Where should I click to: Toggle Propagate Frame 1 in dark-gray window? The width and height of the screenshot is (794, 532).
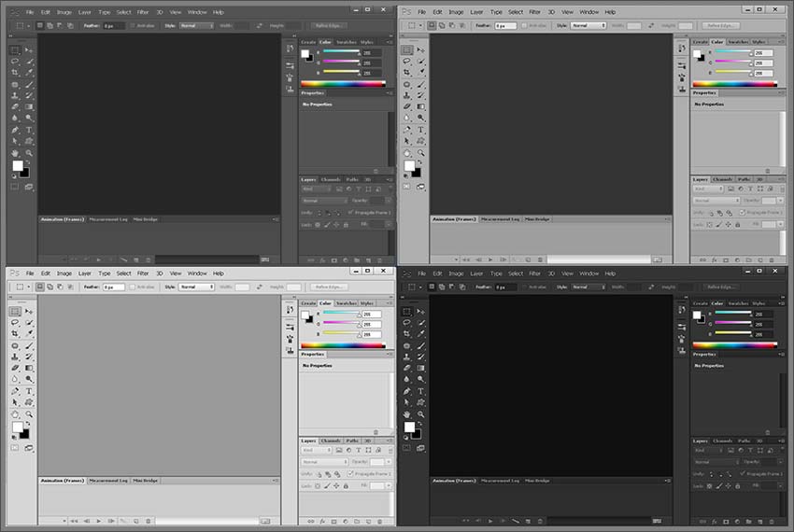pyautogui.click(x=350, y=213)
